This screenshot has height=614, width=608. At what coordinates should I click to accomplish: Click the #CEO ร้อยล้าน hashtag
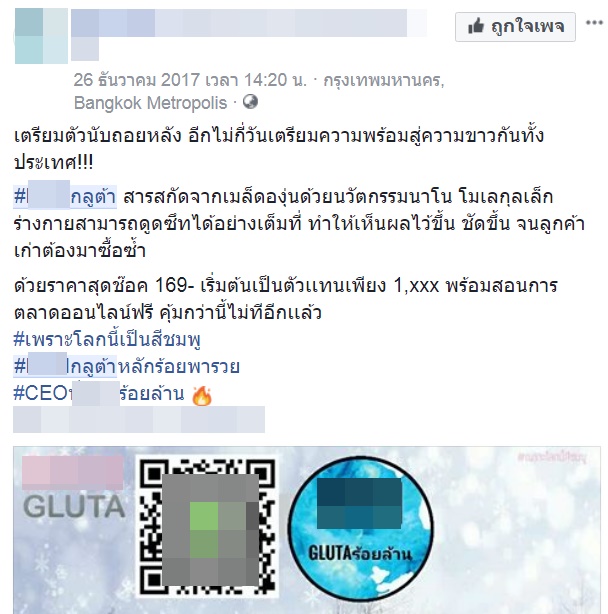[x=99, y=394]
